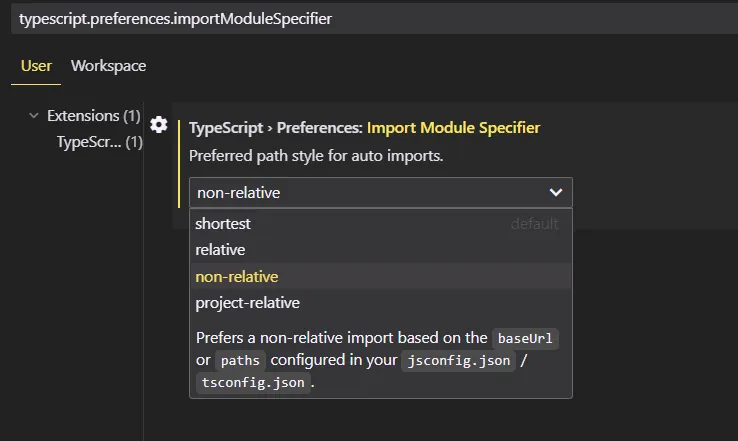Open the gear icon beside Import Module Specifier
The width and height of the screenshot is (738, 441).
pyautogui.click(x=159, y=125)
